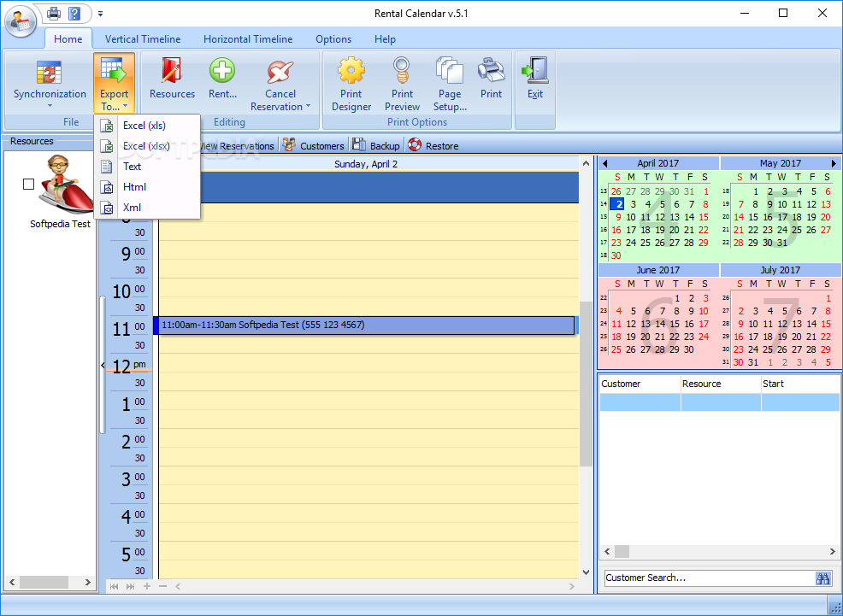Click the Sunday, April 2 day header

coord(366,164)
